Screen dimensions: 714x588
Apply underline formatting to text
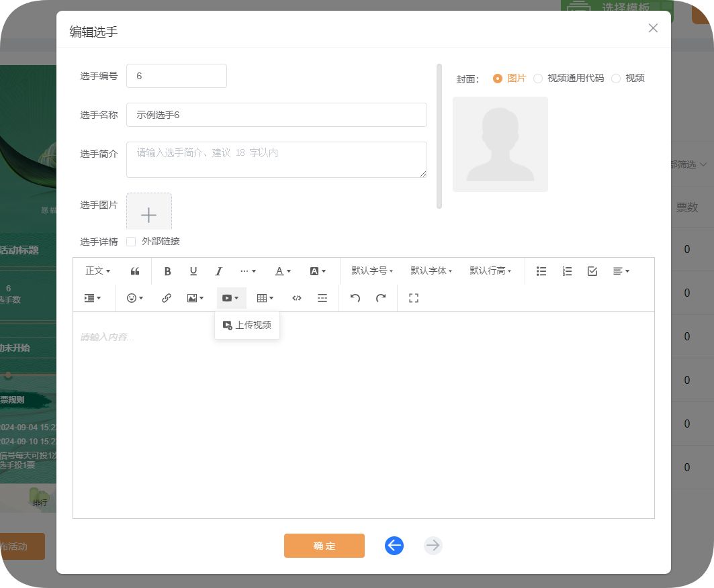(x=193, y=271)
